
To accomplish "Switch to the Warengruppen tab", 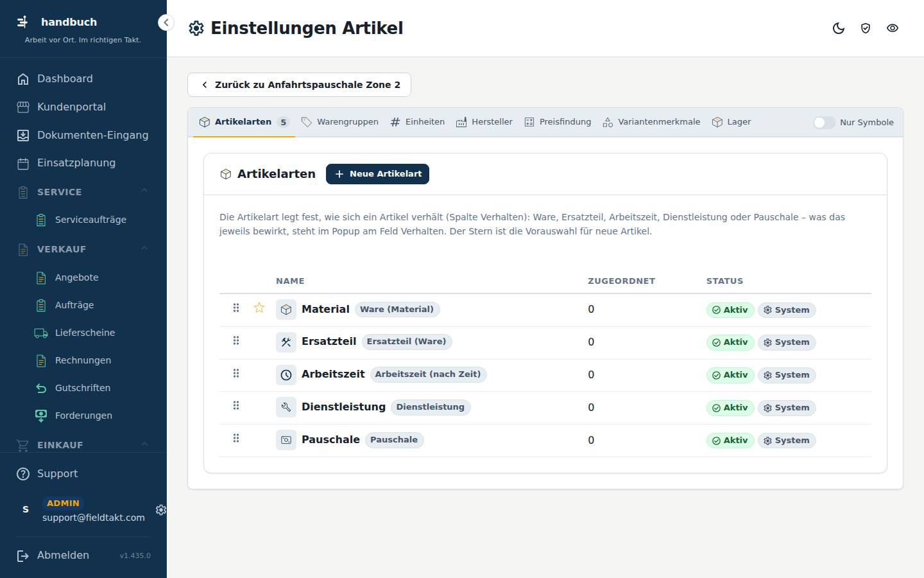I will (x=340, y=122).
